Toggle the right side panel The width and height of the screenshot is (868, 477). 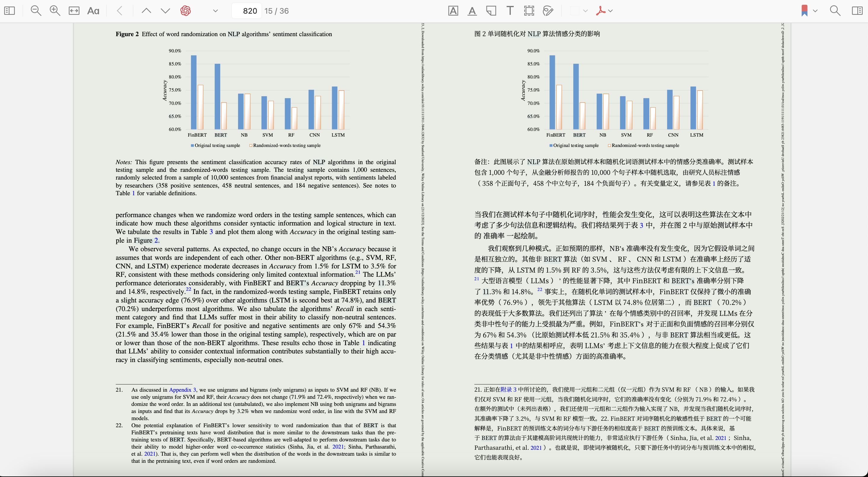[857, 11]
